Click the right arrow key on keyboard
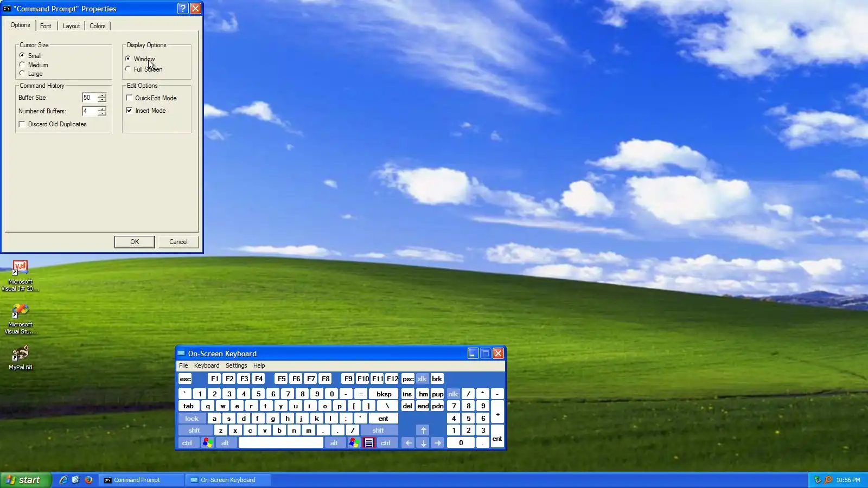 click(438, 443)
